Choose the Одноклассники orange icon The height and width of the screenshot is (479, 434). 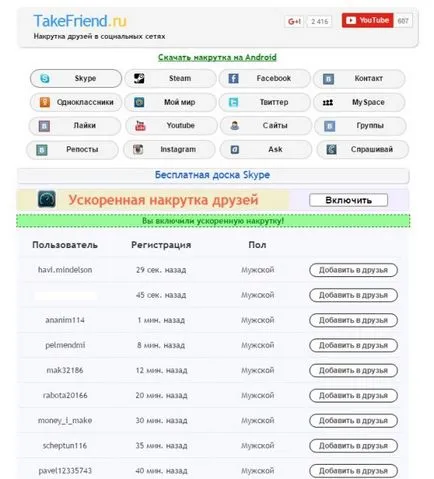(x=45, y=102)
